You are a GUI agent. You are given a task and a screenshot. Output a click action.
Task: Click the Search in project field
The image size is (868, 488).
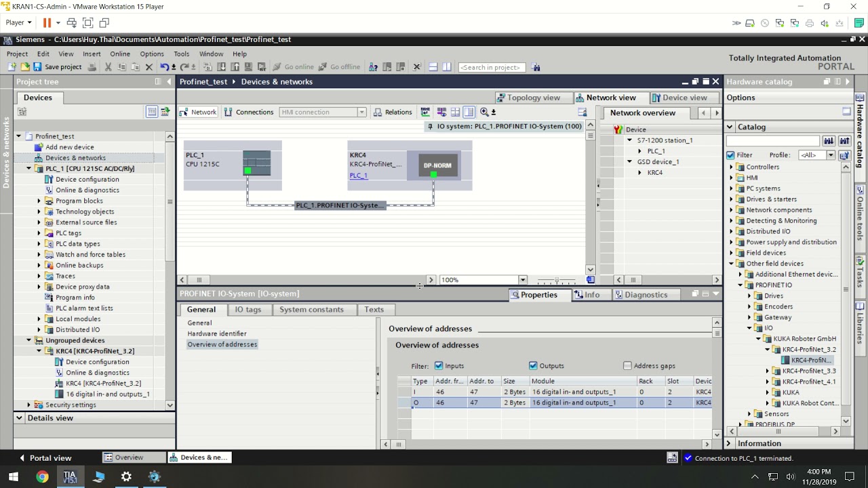click(492, 67)
